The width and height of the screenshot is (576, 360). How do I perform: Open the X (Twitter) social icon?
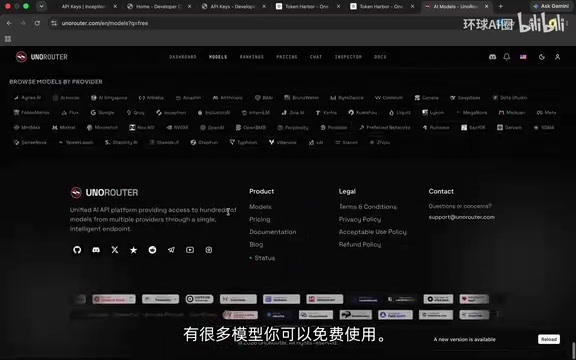pyautogui.click(x=115, y=250)
